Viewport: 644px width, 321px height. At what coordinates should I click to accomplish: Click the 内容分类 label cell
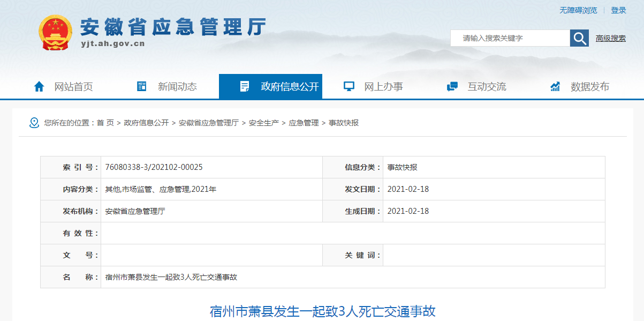click(71, 189)
